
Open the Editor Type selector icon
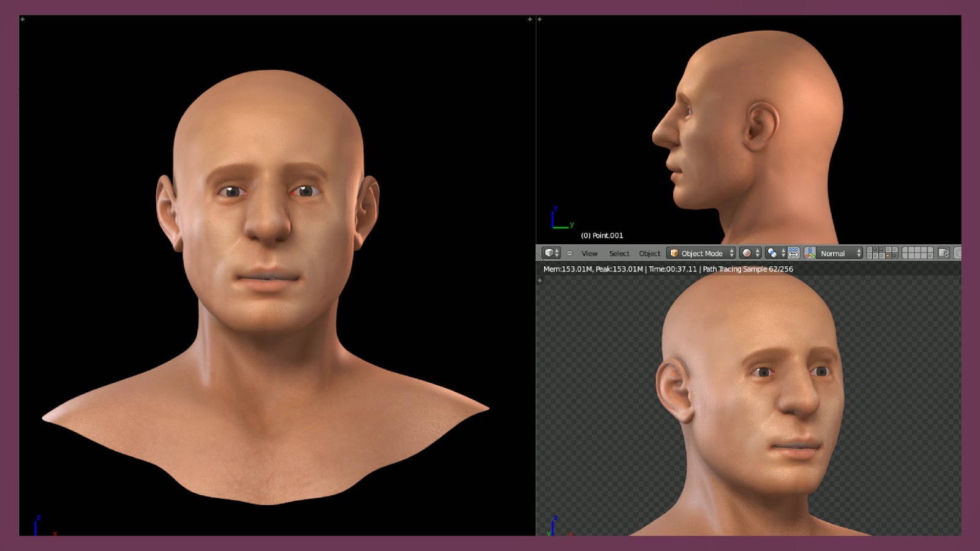[x=549, y=253]
